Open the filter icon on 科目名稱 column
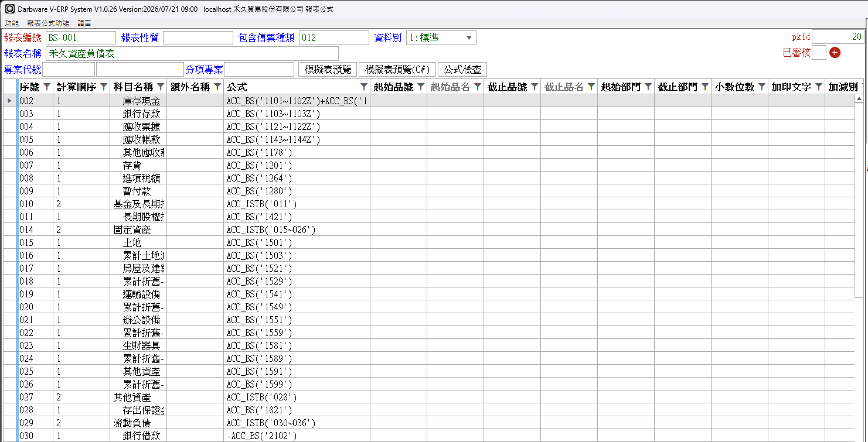 [x=161, y=87]
